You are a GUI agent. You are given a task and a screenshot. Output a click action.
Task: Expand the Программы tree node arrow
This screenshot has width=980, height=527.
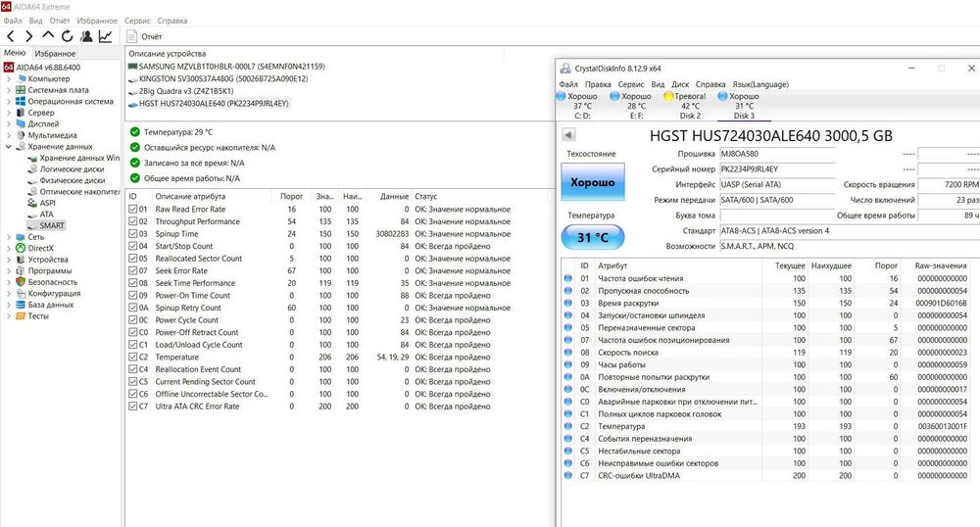8,270
